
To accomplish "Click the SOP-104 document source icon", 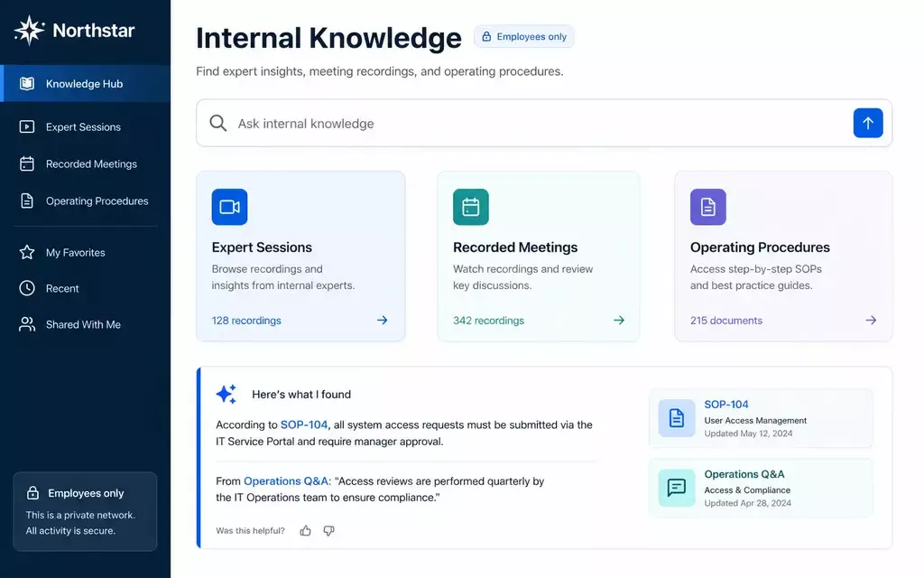I will click(x=677, y=418).
